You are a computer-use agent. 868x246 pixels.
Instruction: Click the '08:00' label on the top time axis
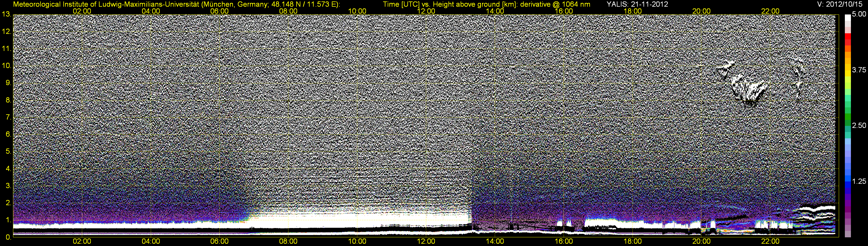[289, 11]
